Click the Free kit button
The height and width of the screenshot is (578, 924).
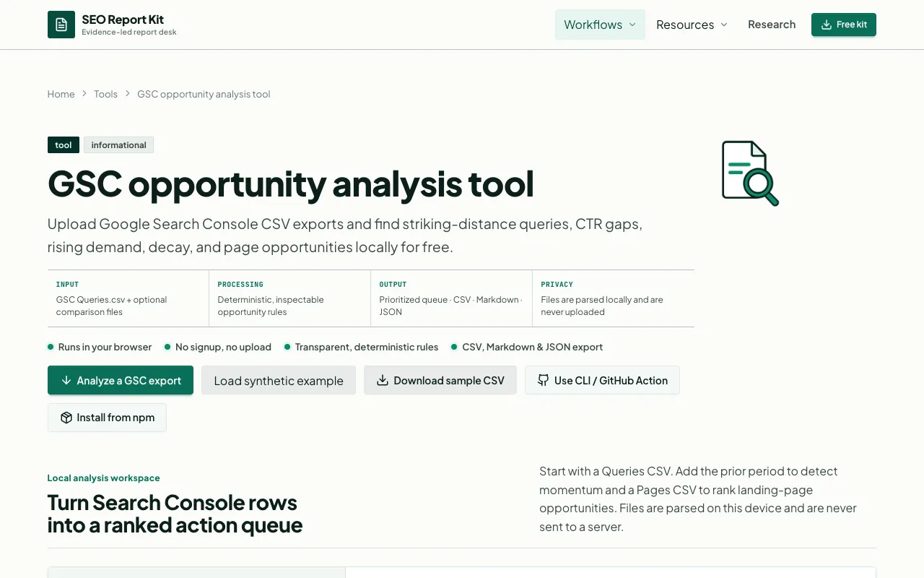(x=844, y=25)
